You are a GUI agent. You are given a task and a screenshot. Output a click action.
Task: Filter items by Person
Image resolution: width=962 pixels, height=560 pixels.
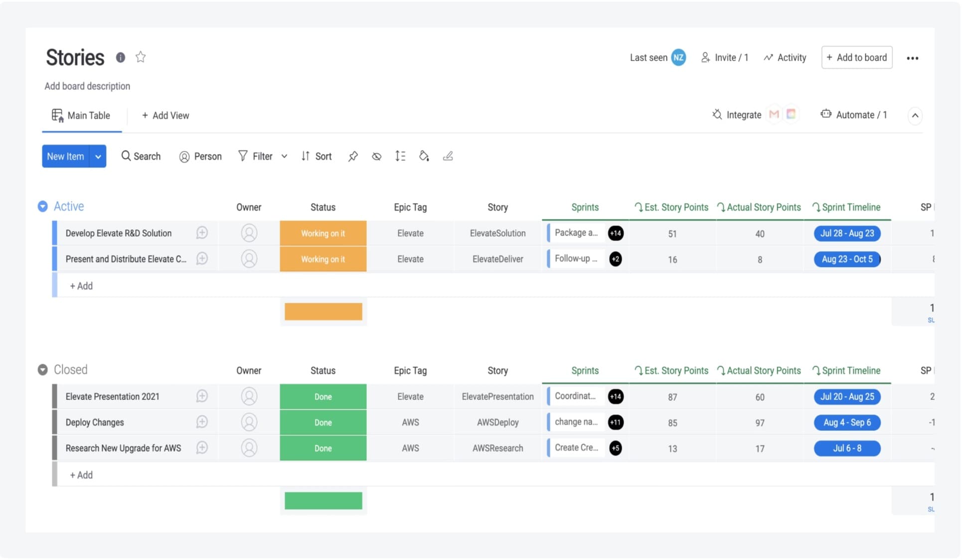(x=200, y=156)
